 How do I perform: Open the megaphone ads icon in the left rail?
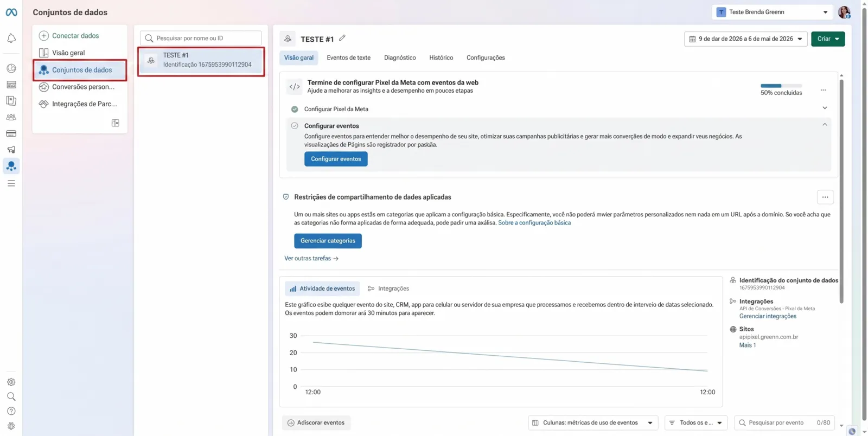(11, 150)
